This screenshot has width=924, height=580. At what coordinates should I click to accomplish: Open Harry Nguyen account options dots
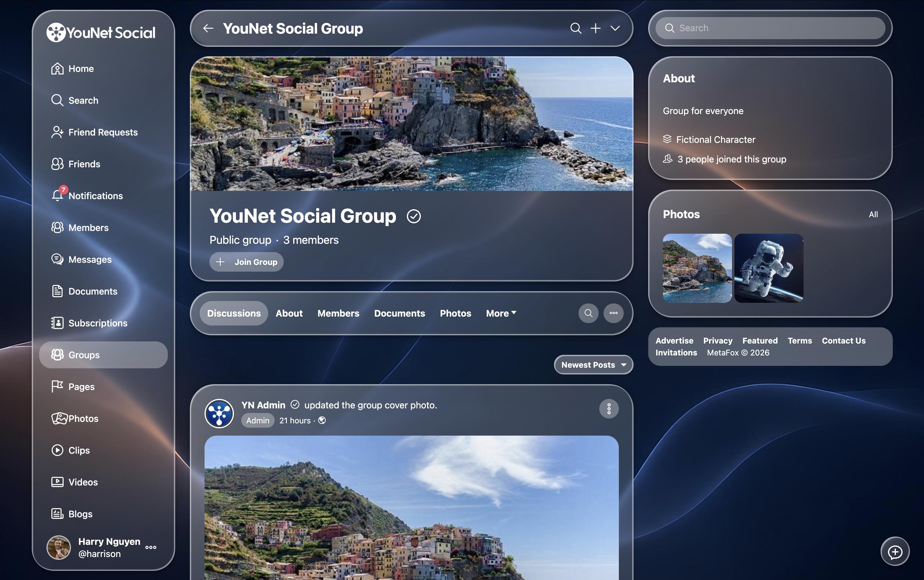point(151,547)
